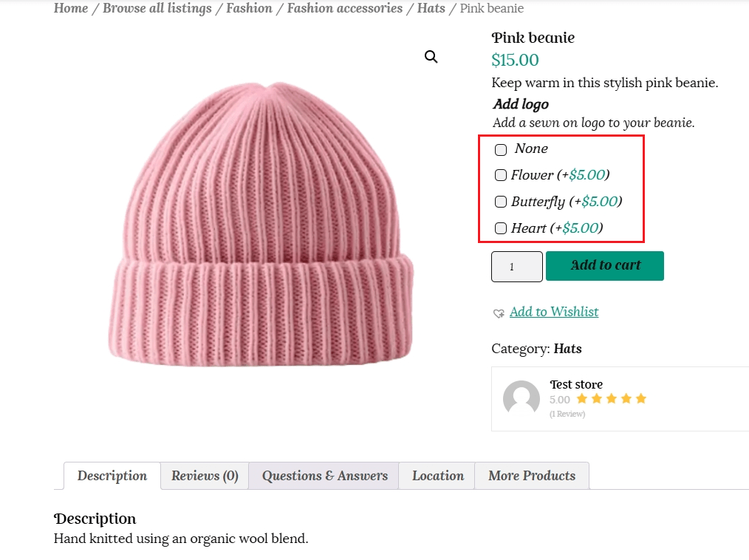
Task: Open the Description tab
Action: tap(112, 476)
